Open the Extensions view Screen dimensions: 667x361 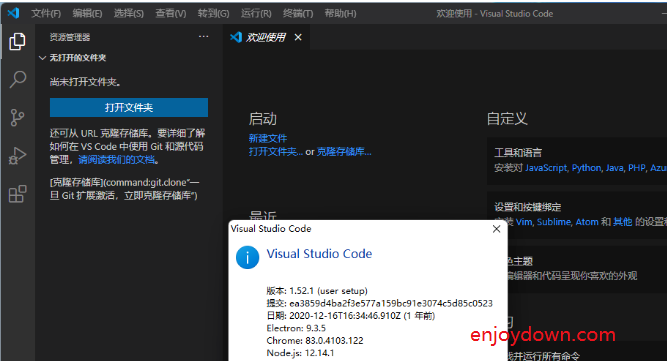click(17, 194)
